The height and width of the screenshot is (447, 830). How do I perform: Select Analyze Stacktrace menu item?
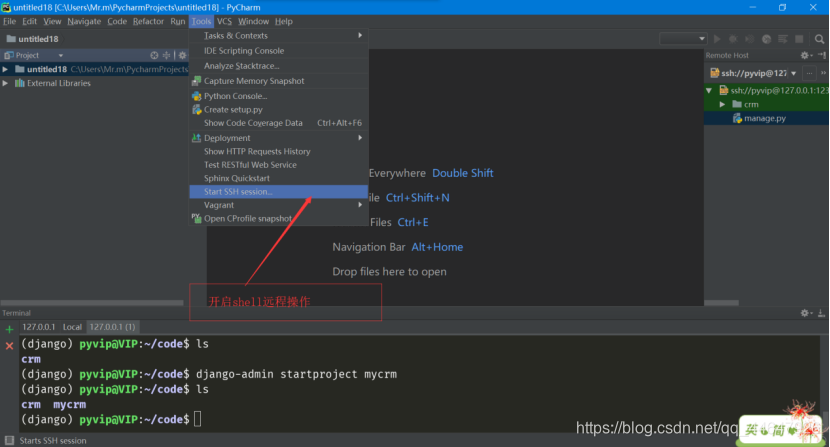tap(278, 66)
